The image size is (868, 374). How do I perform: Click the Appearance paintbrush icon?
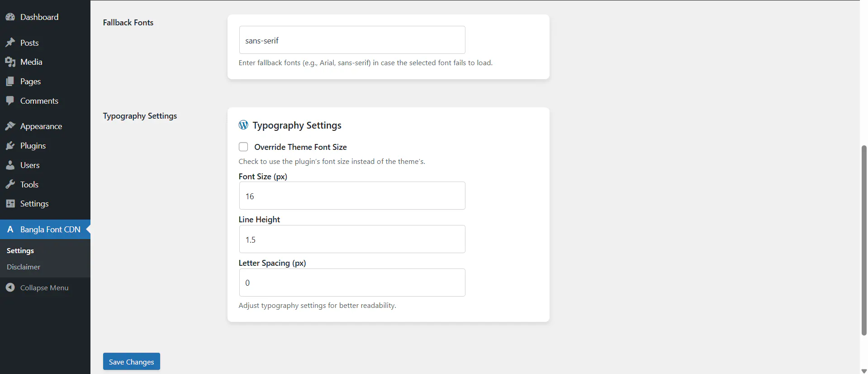click(10, 126)
